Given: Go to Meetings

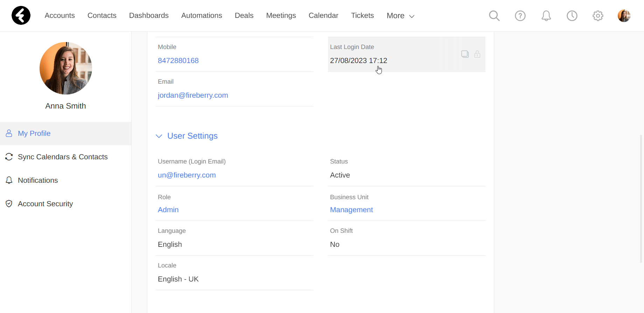Looking at the screenshot, I should (281, 15).
